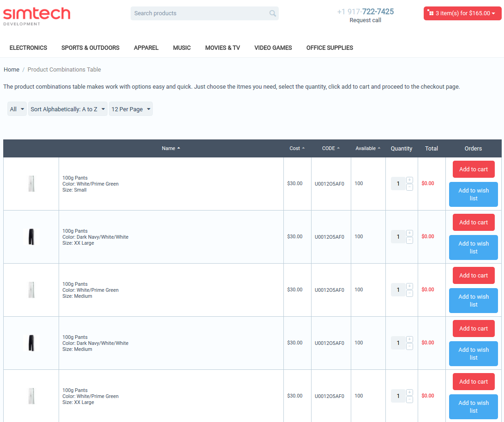Add Dark Navy Medium pants to wish list
Screen dimensions: 504x422
[474, 354]
